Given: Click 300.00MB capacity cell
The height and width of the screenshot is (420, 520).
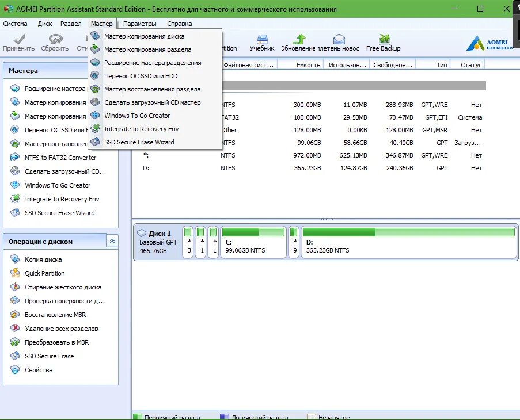Looking at the screenshot, I should tap(307, 105).
